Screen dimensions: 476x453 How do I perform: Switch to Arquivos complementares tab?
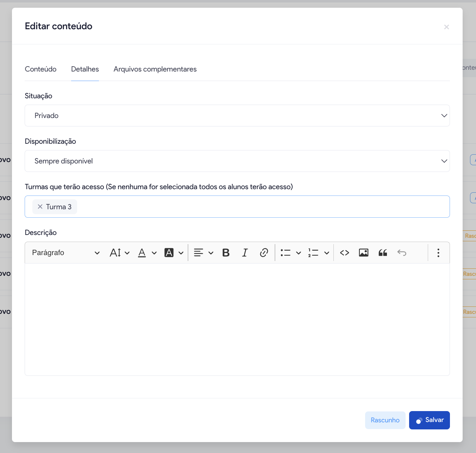click(155, 69)
